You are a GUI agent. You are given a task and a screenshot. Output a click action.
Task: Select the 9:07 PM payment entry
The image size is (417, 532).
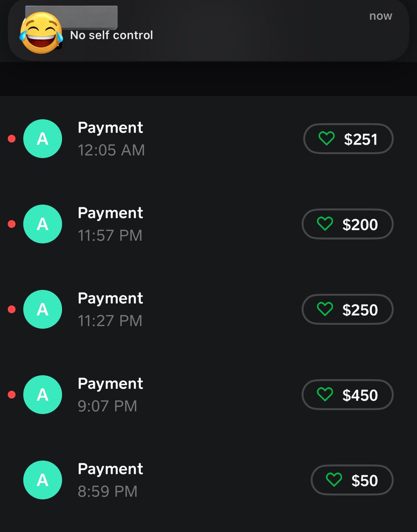pos(208,395)
